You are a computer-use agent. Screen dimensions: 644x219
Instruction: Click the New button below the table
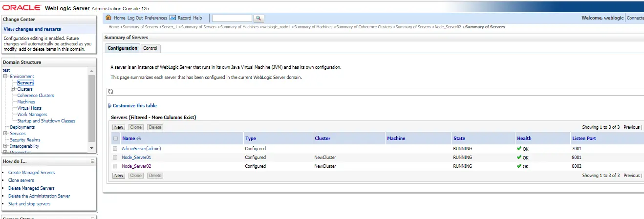click(119, 176)
